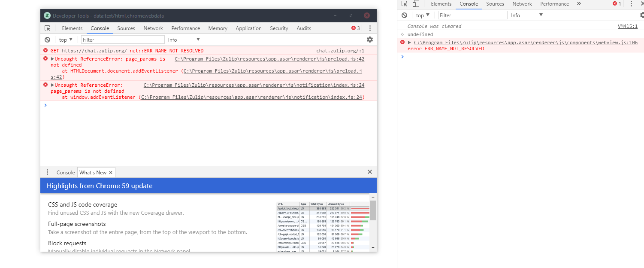Switch to Network tab in docked DevTools
644x268 pixels.
point(522,4)
